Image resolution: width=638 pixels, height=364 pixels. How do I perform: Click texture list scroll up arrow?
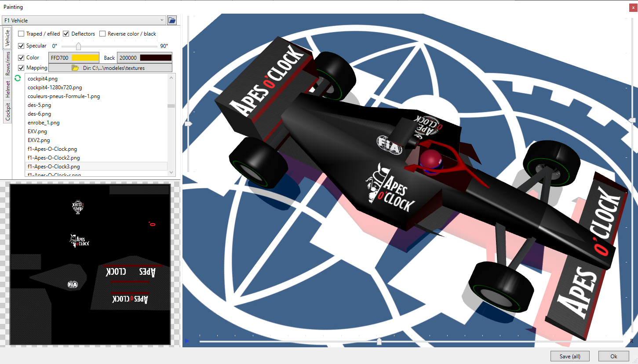click(171, 77)
